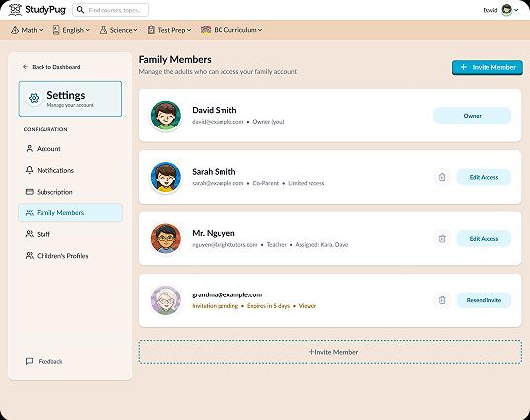
Task: Edit Access for Sarah Smith
Action: tap(484, 177)
